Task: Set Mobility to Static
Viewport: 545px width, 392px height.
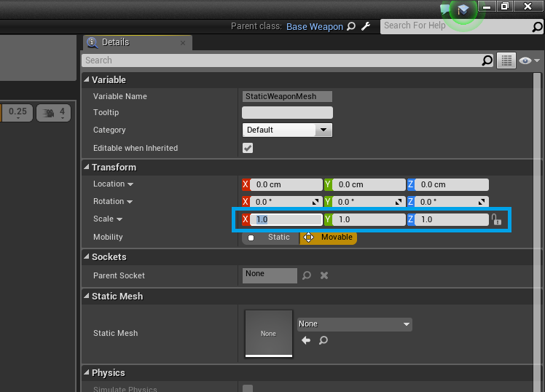Action: (270, 238)
